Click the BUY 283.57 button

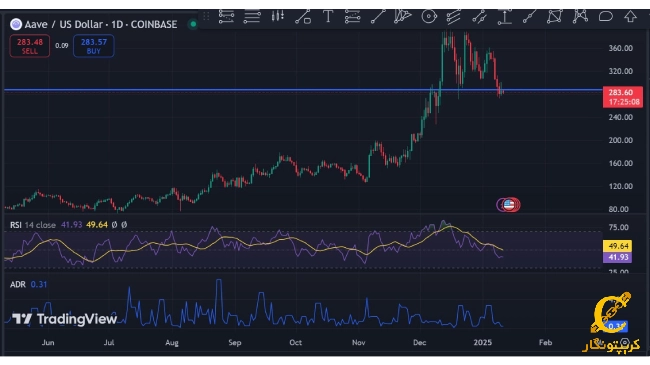pos(94,46)
